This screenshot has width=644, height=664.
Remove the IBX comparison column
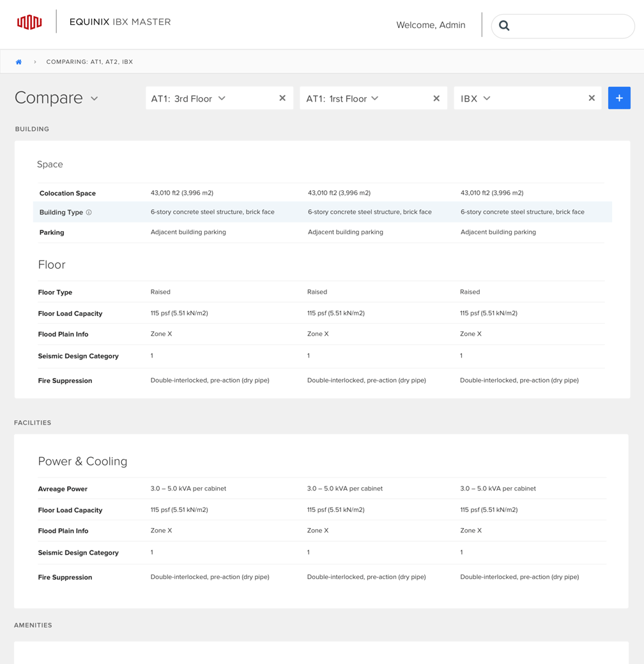point(592,98)
